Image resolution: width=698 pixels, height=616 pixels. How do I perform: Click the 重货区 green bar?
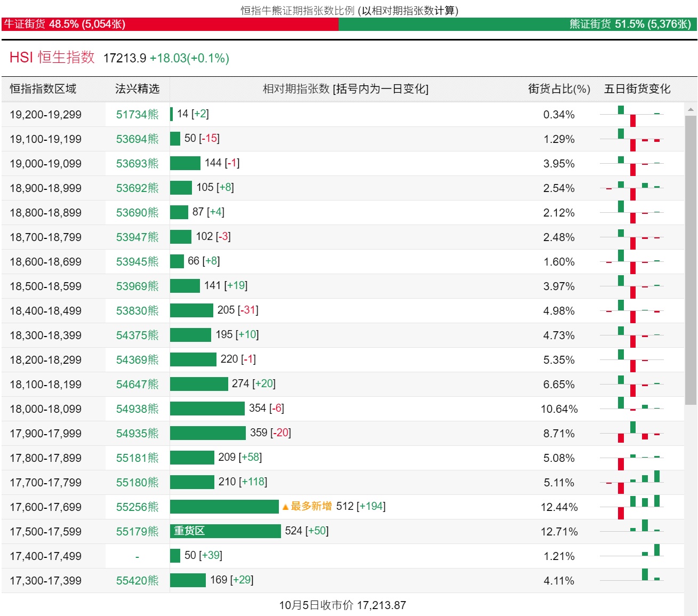click(x=225, y=531)
